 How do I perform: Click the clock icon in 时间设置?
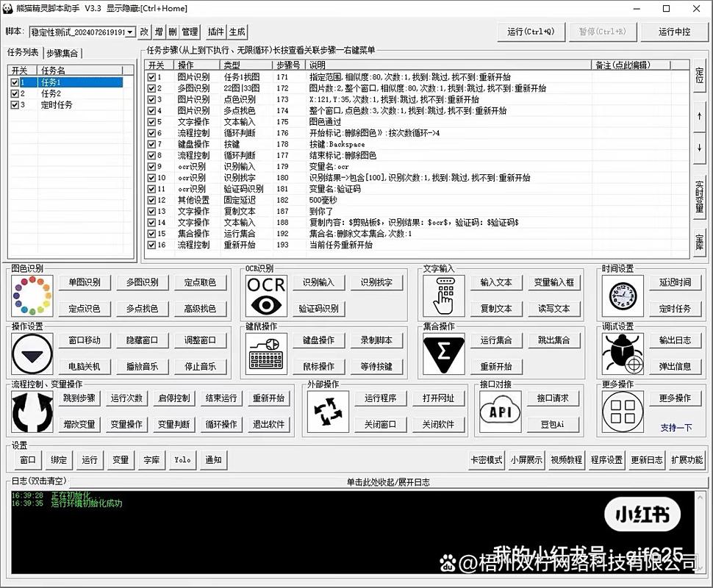623,295
